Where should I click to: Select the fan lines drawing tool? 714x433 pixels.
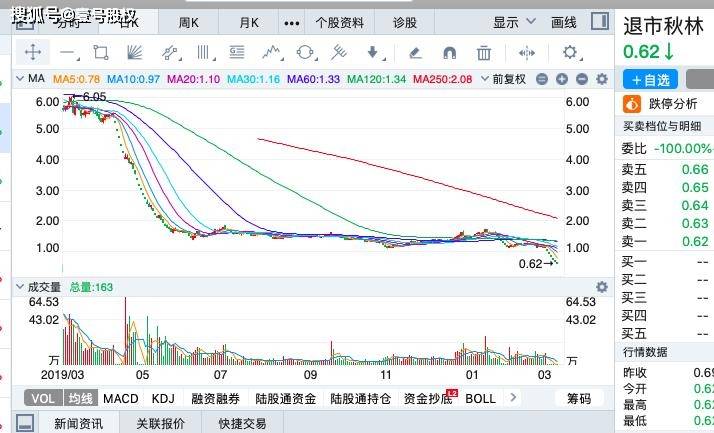pyautogui.click(x=135, y=53)
